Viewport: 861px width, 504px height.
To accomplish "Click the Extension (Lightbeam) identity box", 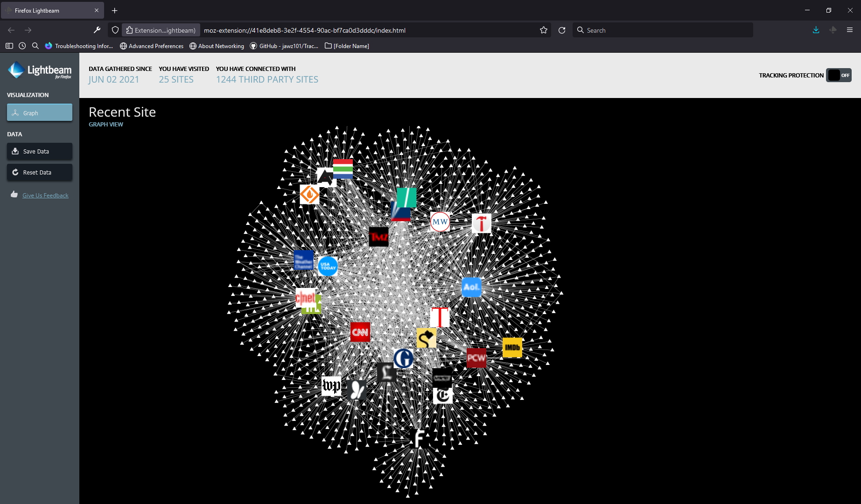I will [161, 30].
